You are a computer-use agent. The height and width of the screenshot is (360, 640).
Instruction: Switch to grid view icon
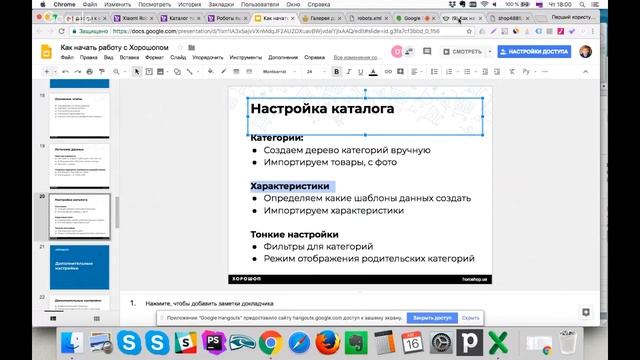tap(96, 318)
